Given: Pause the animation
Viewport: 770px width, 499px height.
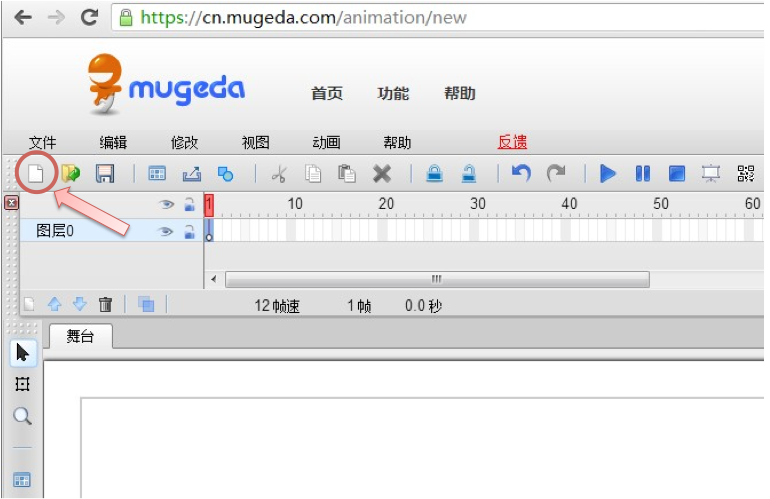Looking at the screenshot, I should [642, 173].
